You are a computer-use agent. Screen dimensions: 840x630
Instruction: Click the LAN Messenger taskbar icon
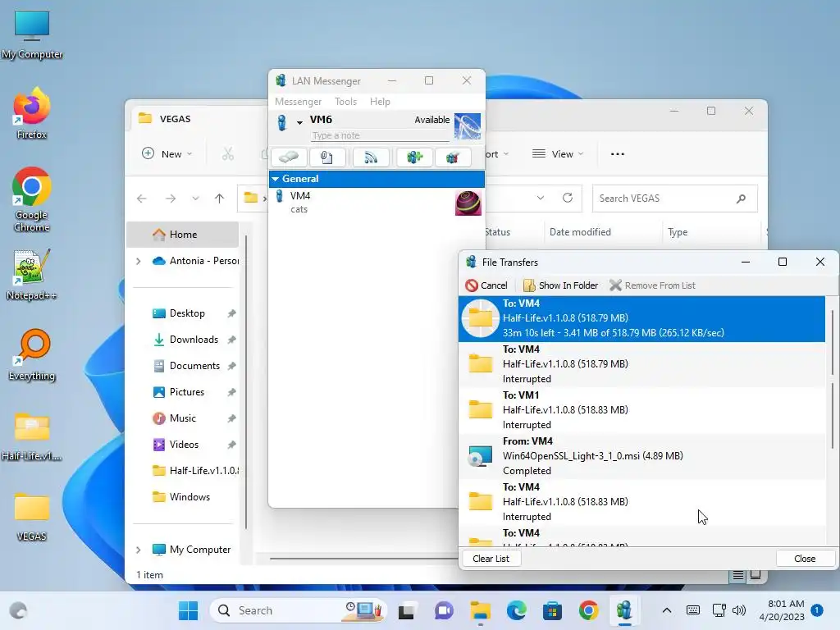624,610
